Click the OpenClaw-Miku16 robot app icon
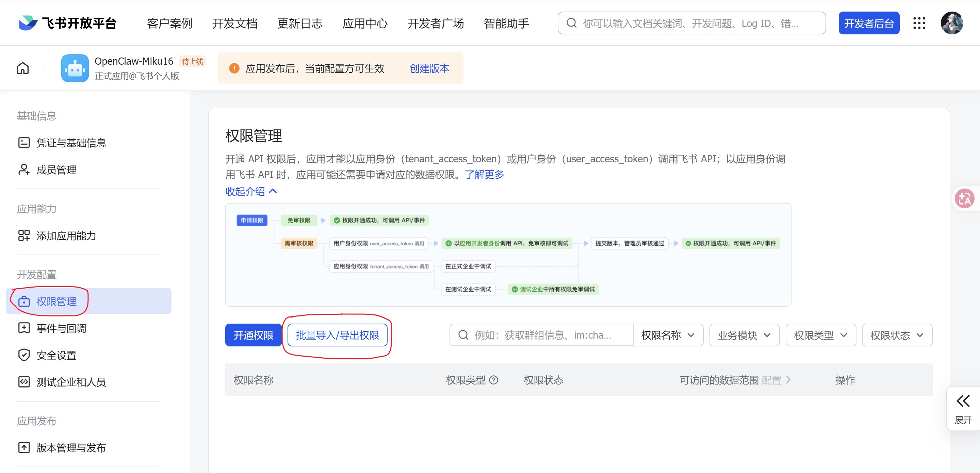The image size is (980, 473). [75, 68]
